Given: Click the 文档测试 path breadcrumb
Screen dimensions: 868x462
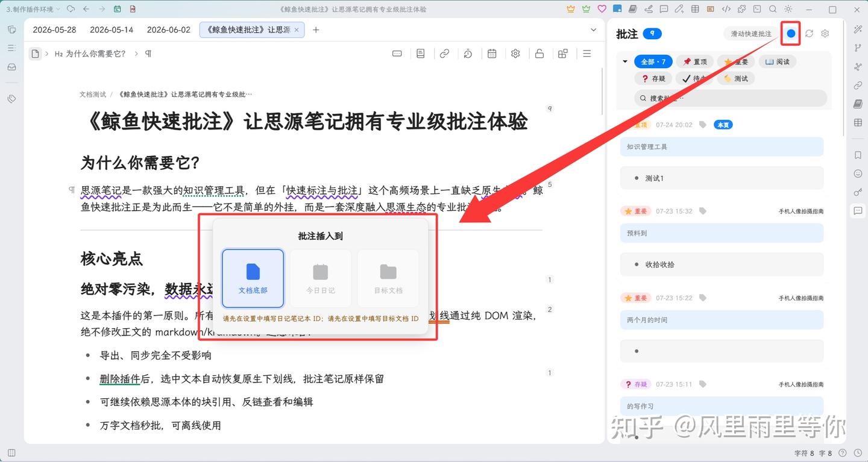Looking at the screenshot, I should coord(93,95).
